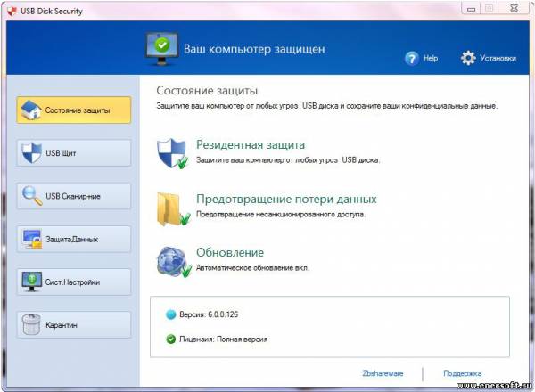This screenshot has width=535, height=392.
Task: Open the ЗащитаДанных section
Action: 74,239
